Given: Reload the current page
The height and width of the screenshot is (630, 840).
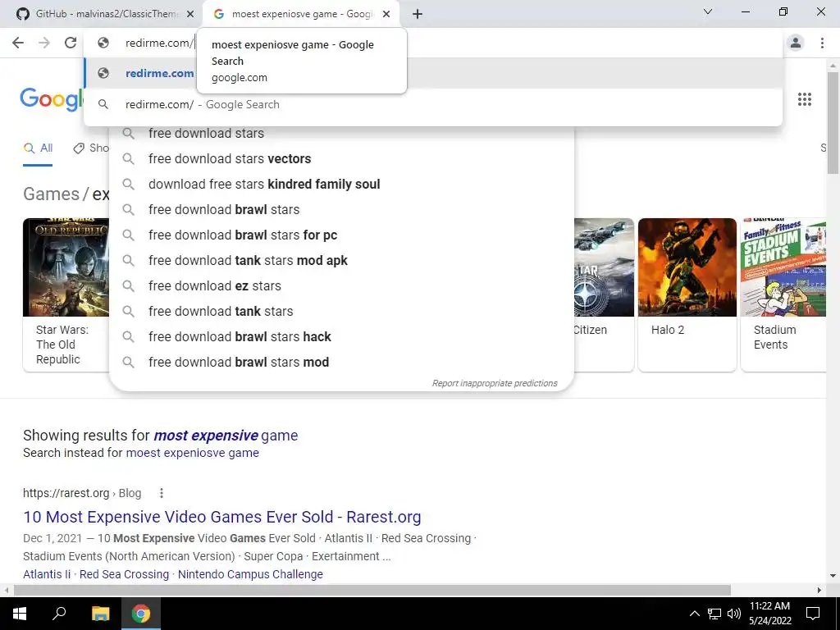Looking at the screenshot, I should pyautogui.click(x=71, y=43).
